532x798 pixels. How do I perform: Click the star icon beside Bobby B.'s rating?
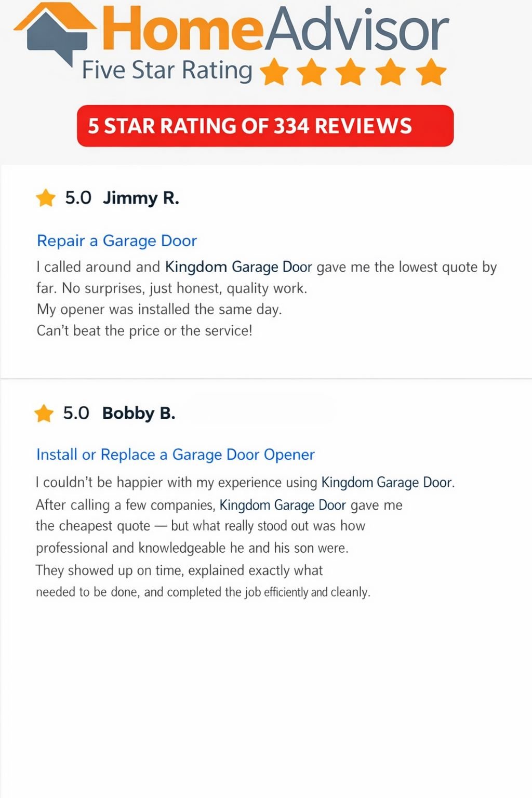tap(44, 414)
